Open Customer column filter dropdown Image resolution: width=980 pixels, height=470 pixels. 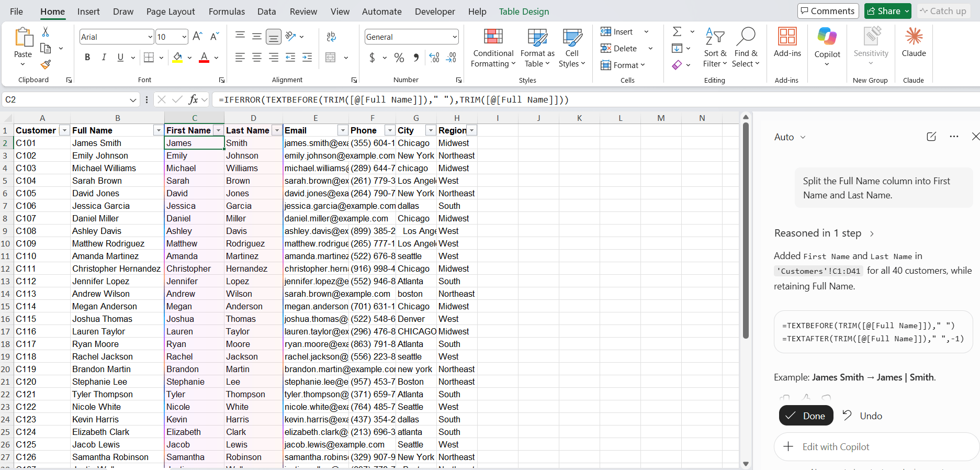[64, 130]
